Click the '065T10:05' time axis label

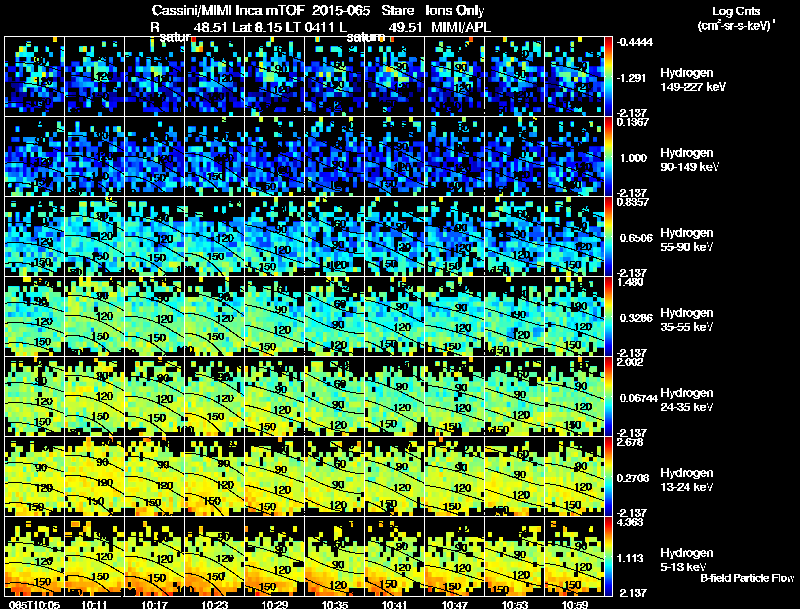(35, 604)
